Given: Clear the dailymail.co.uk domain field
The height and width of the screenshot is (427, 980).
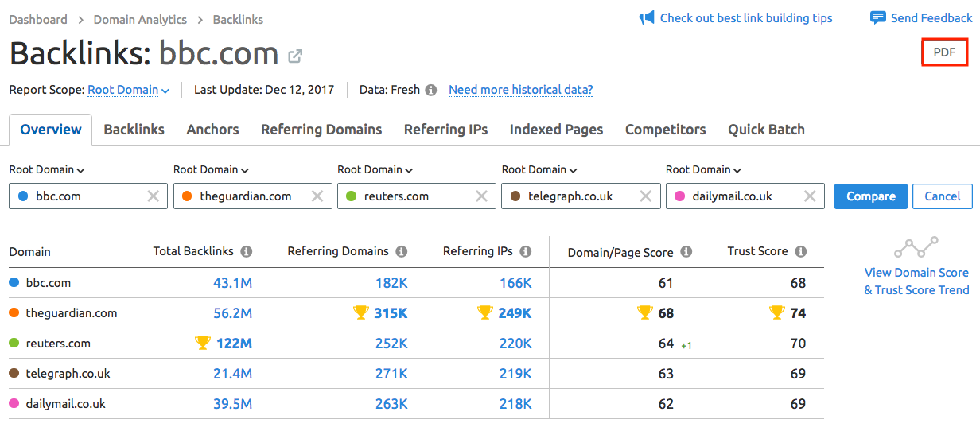Looking at the screenshot, I should 810,196.
